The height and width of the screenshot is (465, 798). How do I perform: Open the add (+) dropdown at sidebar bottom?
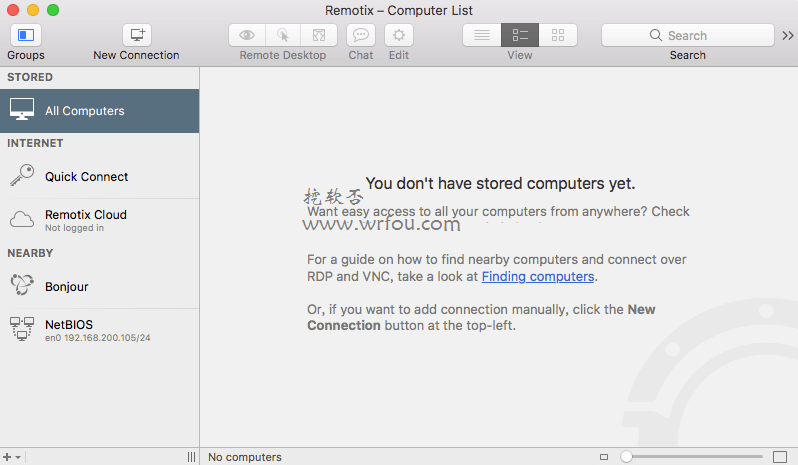point(12,457)
